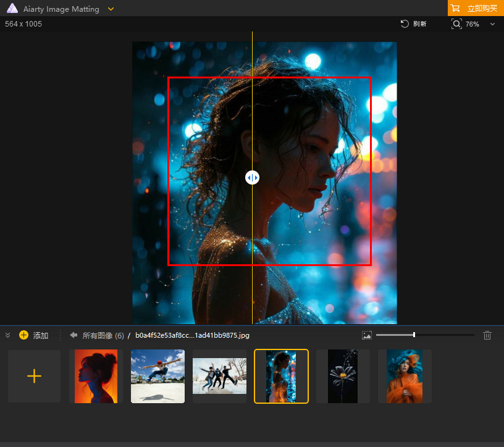Click the Aiarty Image Matting logo icon

[x=12, y=9]
